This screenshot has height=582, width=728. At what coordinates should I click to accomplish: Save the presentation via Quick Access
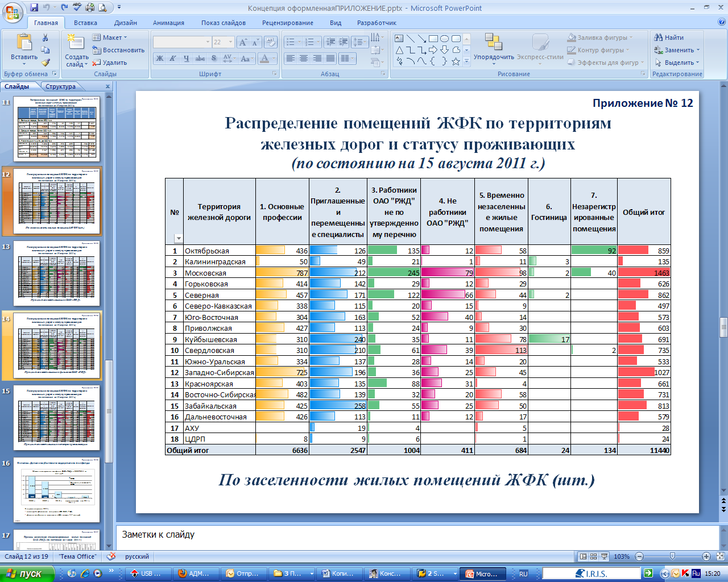pos(34,8)
